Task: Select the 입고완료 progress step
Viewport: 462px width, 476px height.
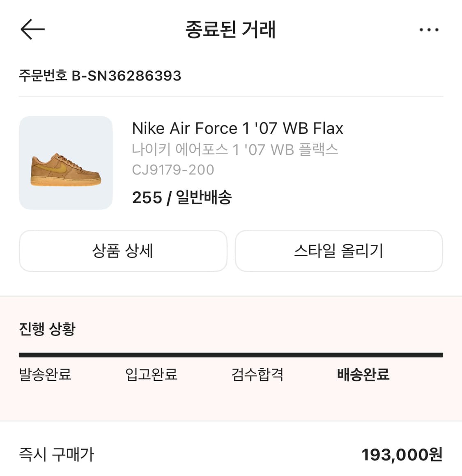Action: tap(151, 374)
